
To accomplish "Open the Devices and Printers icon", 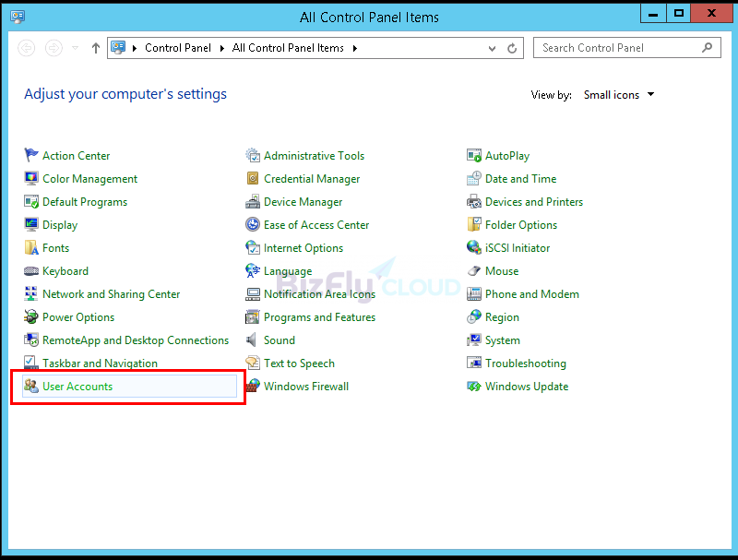I will (474, 201).
